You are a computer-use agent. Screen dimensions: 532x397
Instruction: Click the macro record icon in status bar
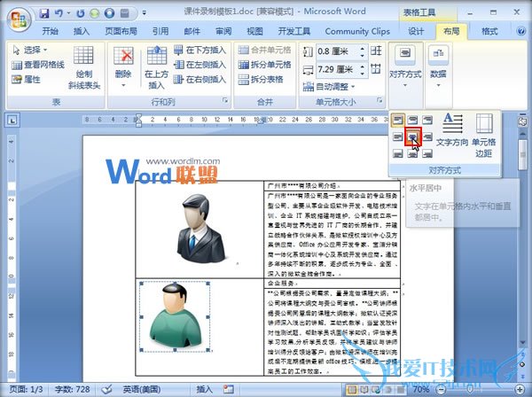point(229,389)
